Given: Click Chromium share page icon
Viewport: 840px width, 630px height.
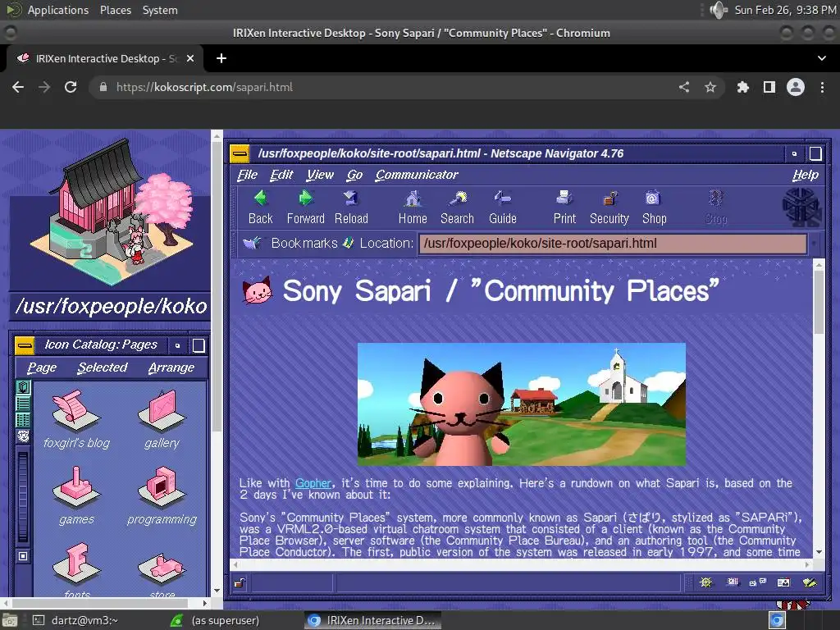Looking at the screenshot, I should [684, 87].
